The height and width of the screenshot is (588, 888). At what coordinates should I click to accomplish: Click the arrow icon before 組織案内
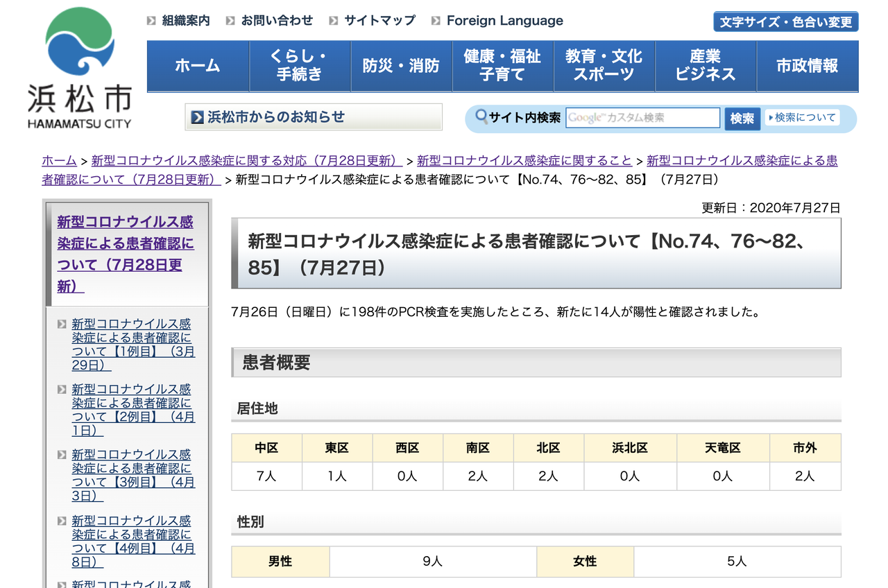[151, 21]
